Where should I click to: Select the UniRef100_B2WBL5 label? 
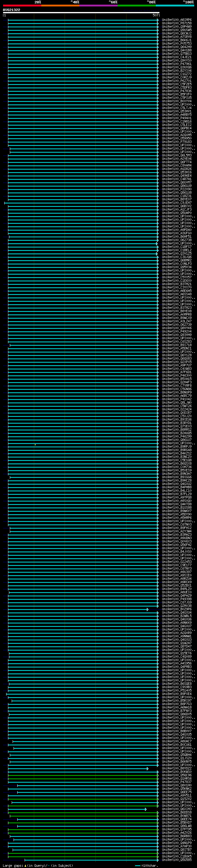tap(177, 616)
